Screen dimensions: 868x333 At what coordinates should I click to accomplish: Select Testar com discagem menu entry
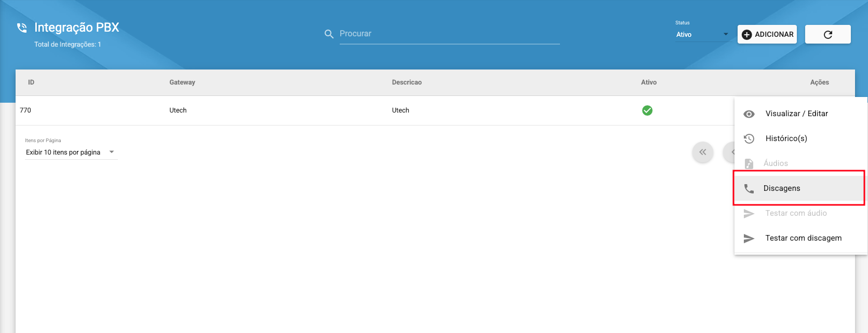pos(803,238)
